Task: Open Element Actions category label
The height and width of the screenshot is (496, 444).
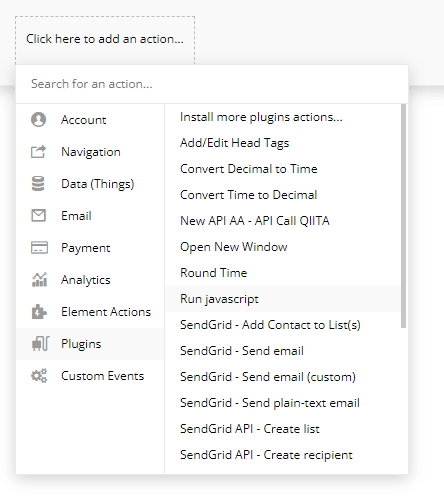Action: click(106, 312)
